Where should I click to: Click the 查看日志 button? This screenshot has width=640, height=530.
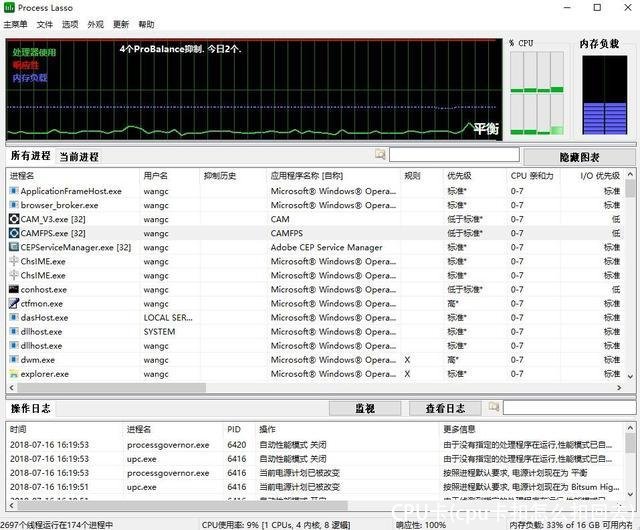point(445,408)
